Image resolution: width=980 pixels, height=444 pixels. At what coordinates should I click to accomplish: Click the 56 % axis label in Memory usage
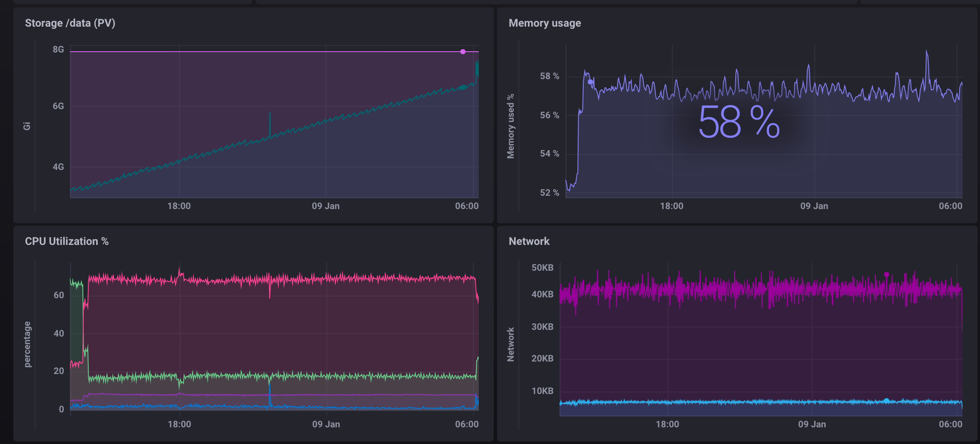tap(550, 115)
